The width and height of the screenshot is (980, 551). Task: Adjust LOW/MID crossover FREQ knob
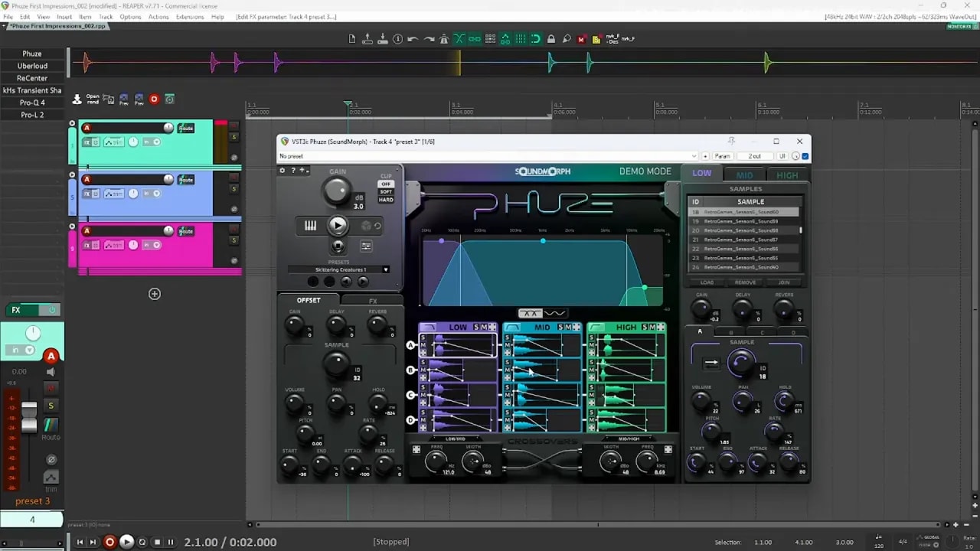(x=436, y=461)
